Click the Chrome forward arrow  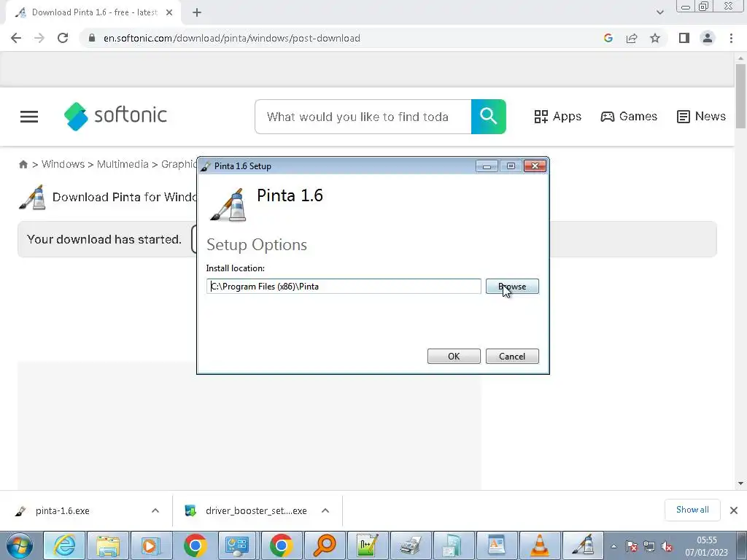coord(39,38)
